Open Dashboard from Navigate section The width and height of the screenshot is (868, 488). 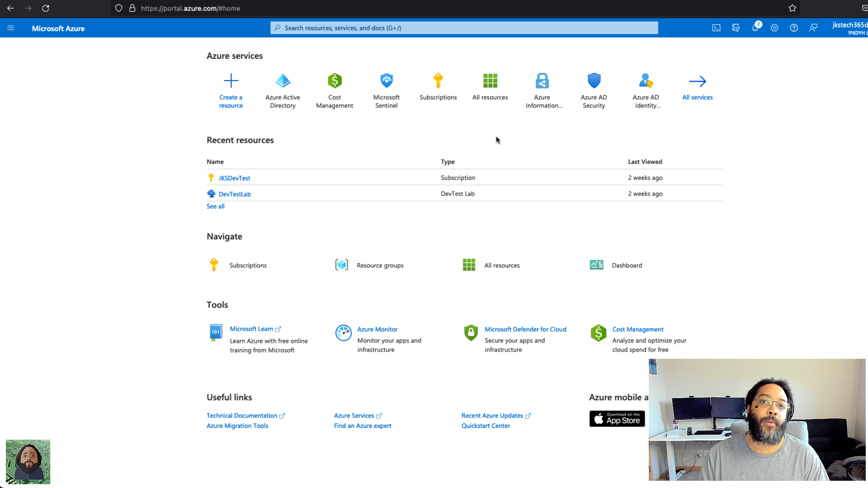point(627,265)
